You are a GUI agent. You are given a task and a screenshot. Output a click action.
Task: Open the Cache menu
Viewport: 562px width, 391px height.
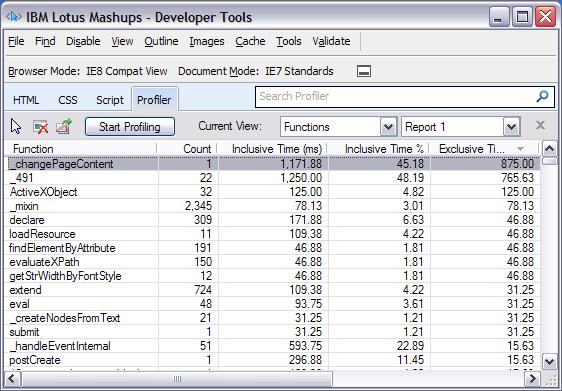(x=250, y=41)
